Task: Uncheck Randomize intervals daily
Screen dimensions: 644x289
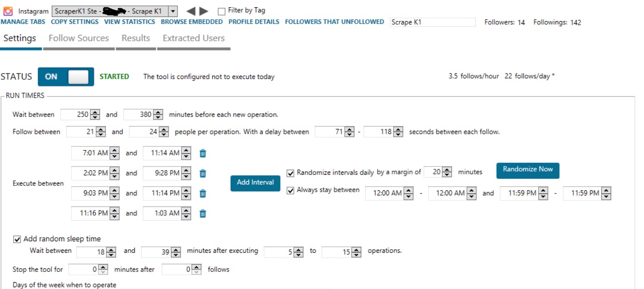Action: pyautogui.click(x=290, y=173)
